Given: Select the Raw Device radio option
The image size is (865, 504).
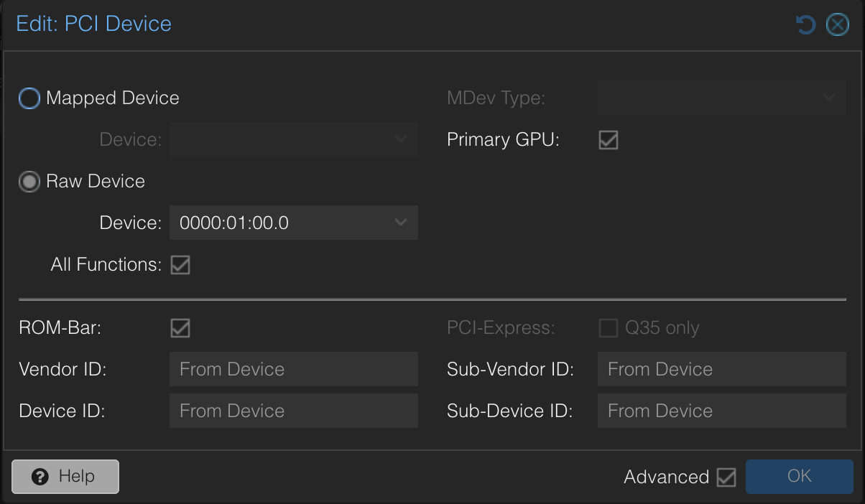Looking at the screenshot, I should point(29,182).
